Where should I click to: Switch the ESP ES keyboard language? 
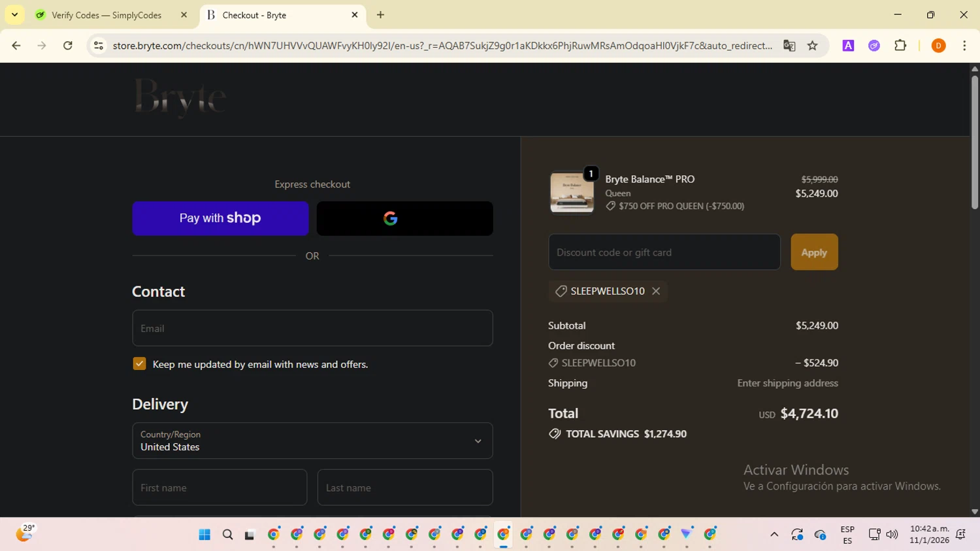[847, 535]
